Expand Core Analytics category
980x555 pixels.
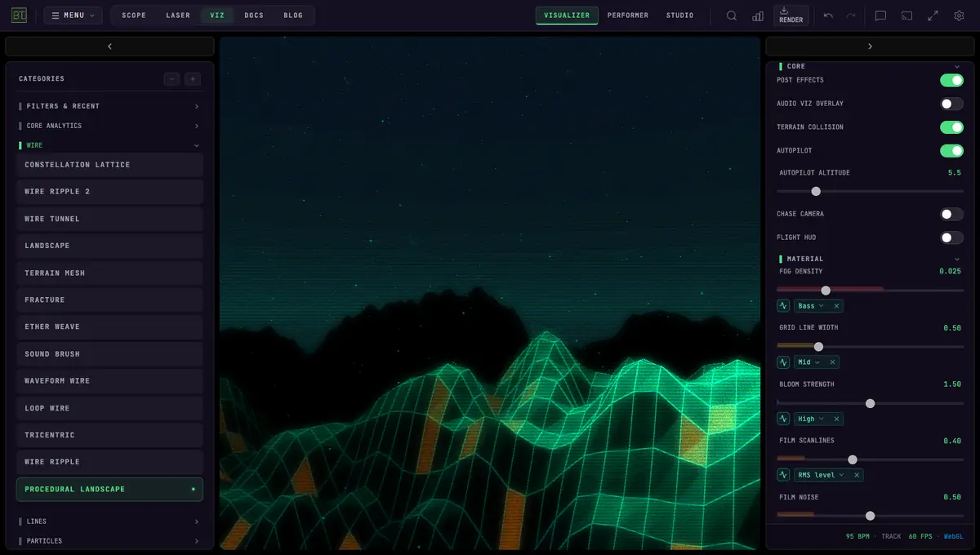109,126
